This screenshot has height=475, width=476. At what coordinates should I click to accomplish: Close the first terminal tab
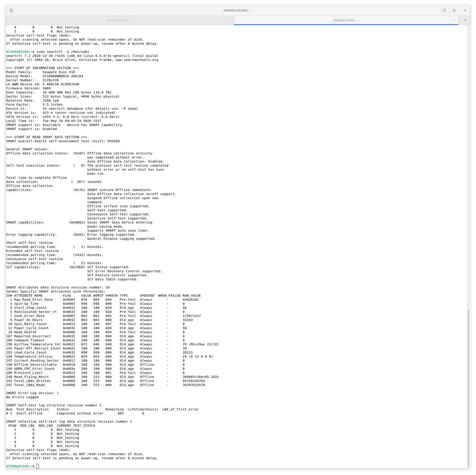point(228,20)
